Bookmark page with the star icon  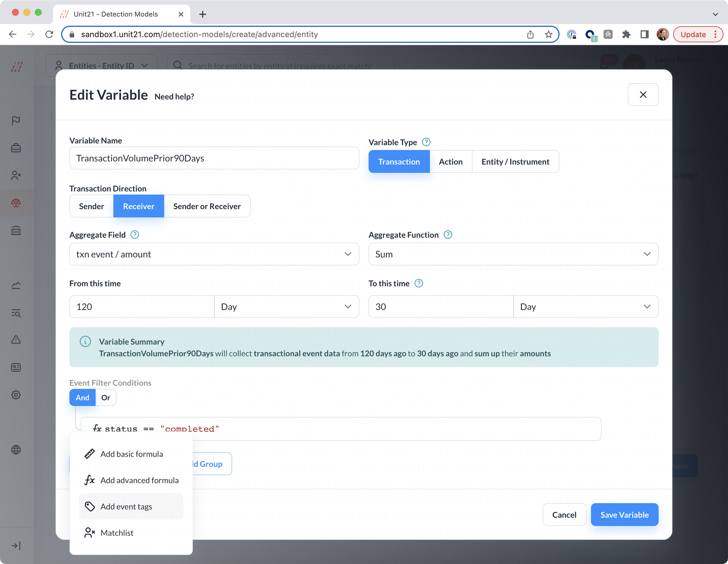click(x=548, y=34)
